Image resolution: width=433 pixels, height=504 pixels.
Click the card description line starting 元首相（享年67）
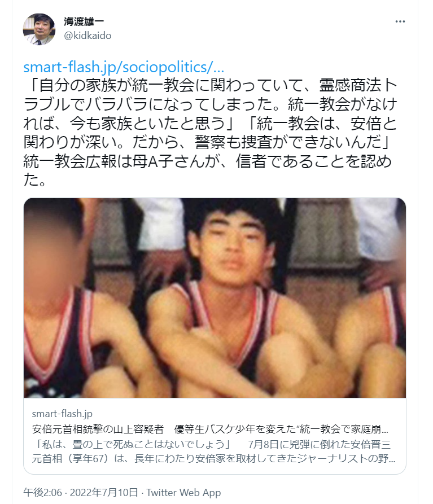tap(213, 458)
